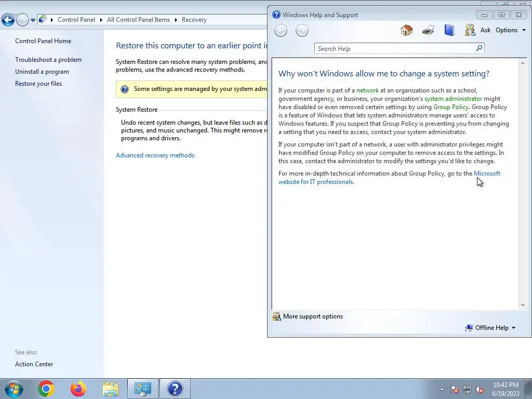
Task: Click the Restore this computer heading
Action: pos(191,46)
